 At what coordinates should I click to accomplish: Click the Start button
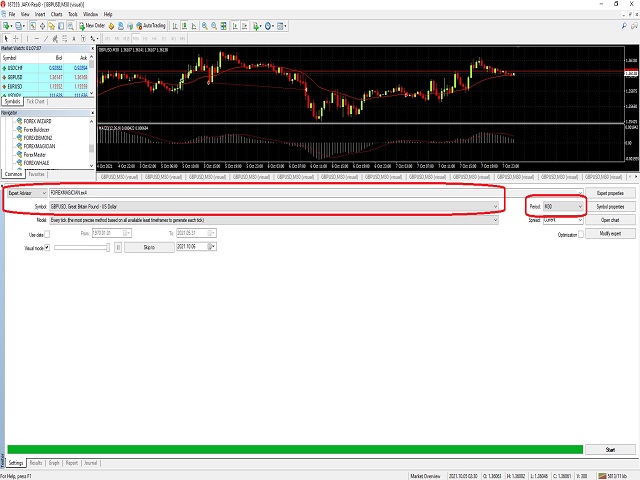[610, 449]
